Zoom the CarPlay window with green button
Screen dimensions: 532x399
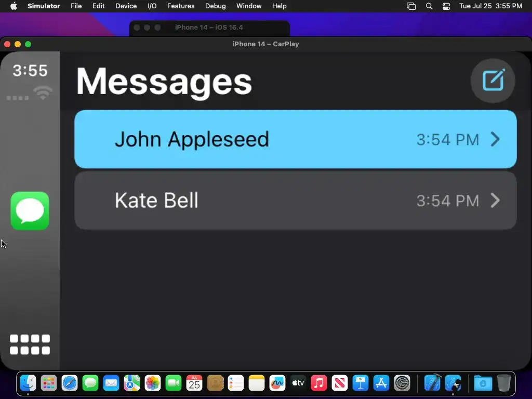tap(28, 44)
